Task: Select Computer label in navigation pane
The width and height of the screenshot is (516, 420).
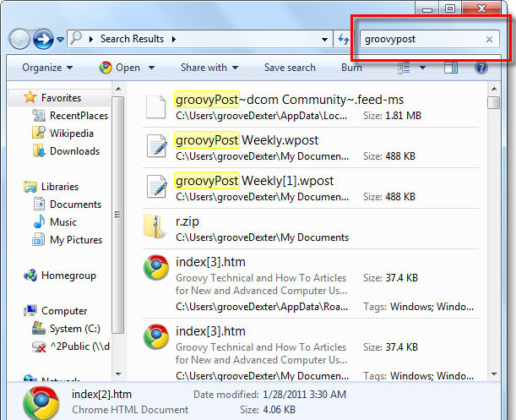Action: click(64, 311)
